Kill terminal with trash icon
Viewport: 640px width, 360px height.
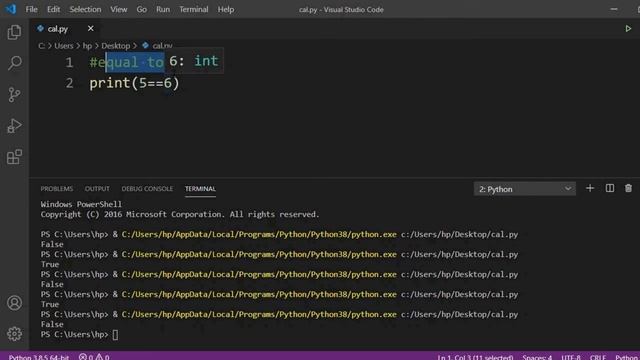point(628,189)
